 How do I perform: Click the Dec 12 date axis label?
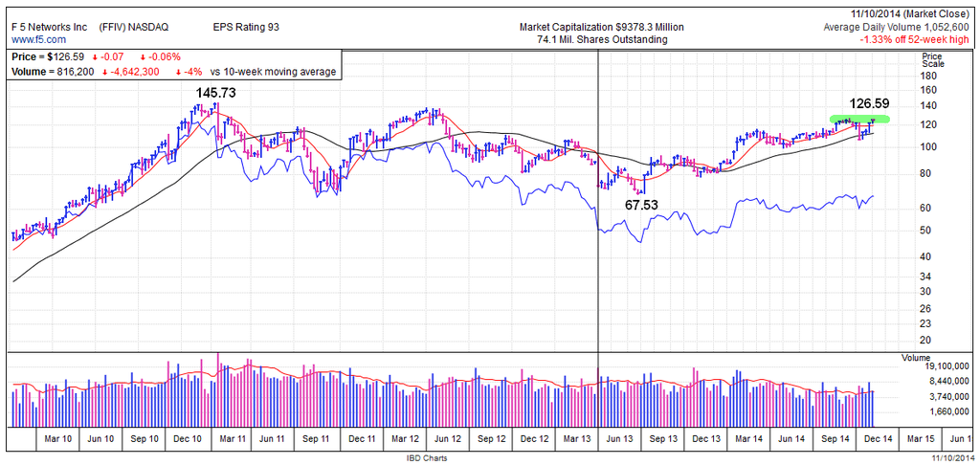tap(535, 439)
